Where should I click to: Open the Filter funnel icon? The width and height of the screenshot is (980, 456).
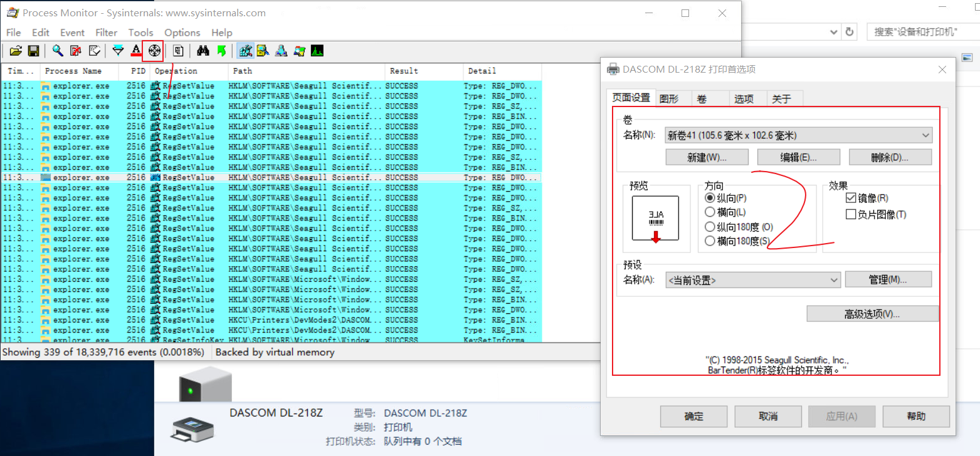118,51
